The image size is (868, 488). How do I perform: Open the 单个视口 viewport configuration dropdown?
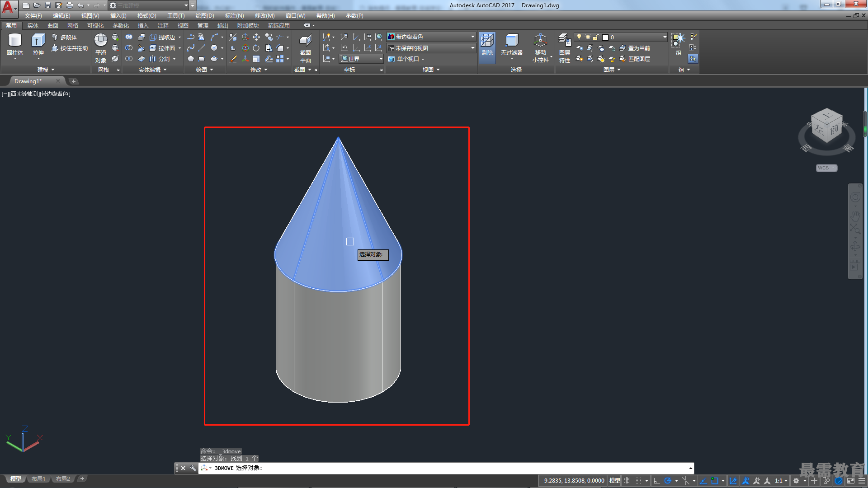click(406, 59)
